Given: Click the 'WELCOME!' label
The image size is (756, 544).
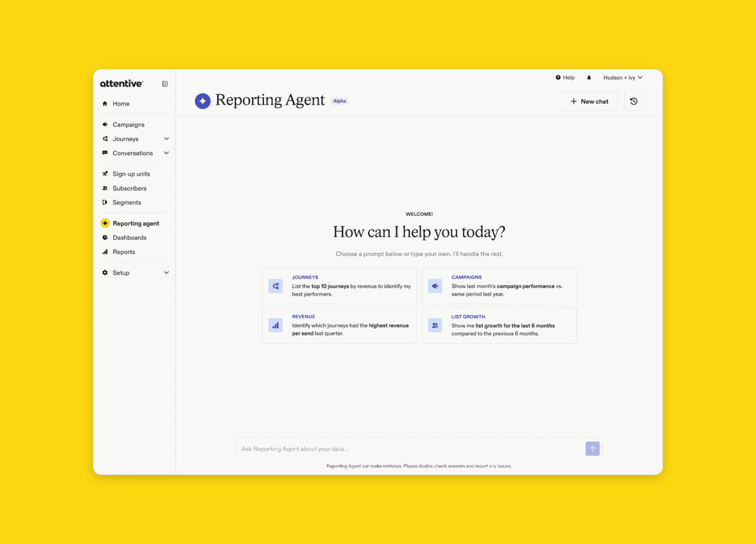Looking at the screenshot, I should [x=419, y=214].
